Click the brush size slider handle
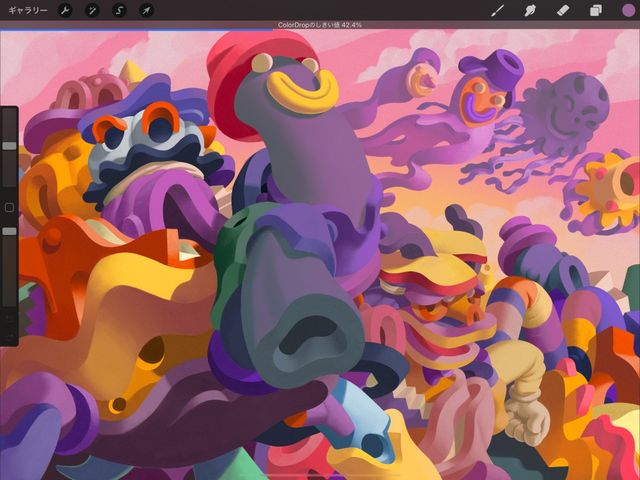This screenshot has height=480, width=640. pos(9,146)
